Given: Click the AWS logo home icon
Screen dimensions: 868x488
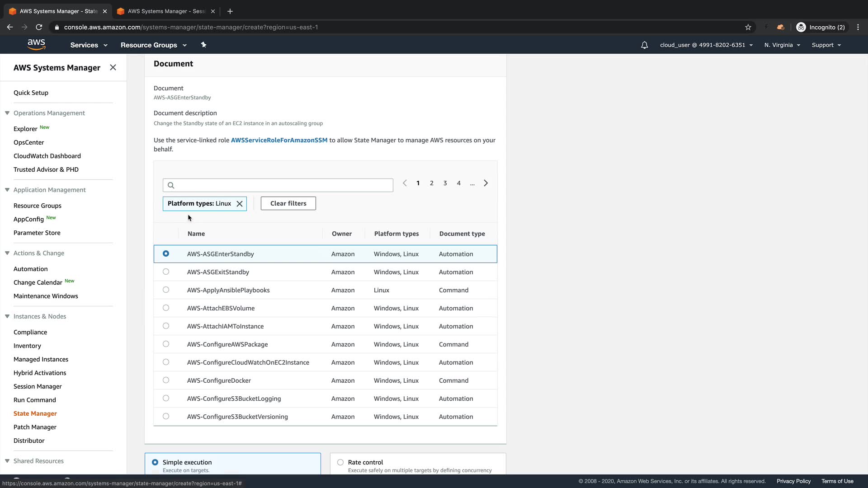Looking at the screenshot, I should [x=36, y=44].
